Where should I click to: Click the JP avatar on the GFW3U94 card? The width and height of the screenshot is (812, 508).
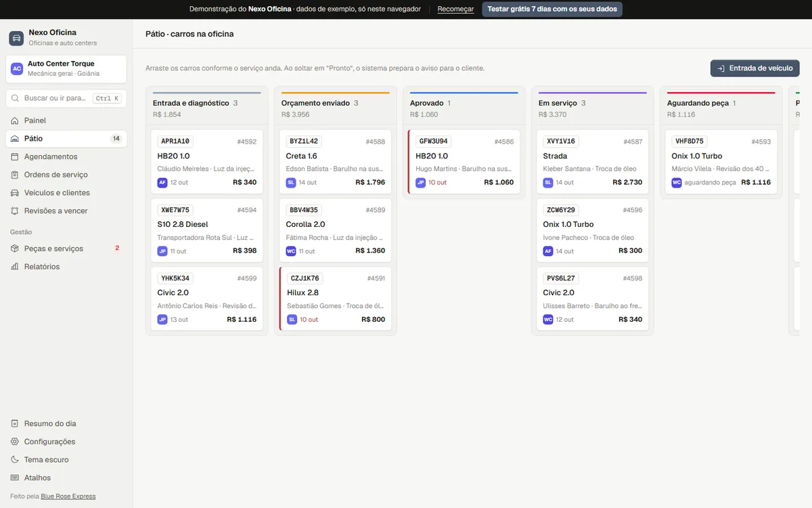click(420, 182)
